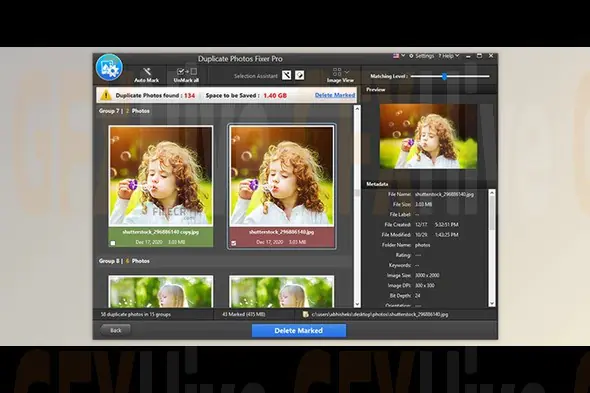Click the Image DPI 300 x 300 value
This screenshot has height=393, width=590.
pos(425,286)
